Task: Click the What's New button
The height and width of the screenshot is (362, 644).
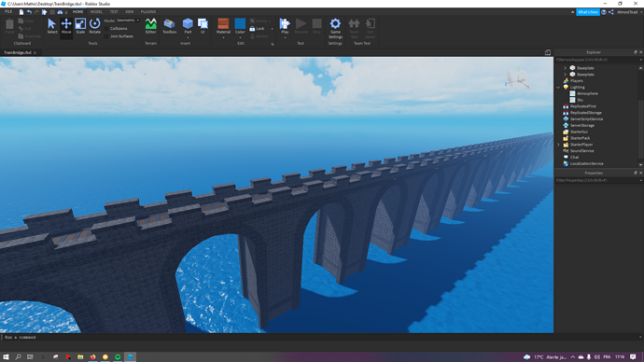Action: click(588, 12)
